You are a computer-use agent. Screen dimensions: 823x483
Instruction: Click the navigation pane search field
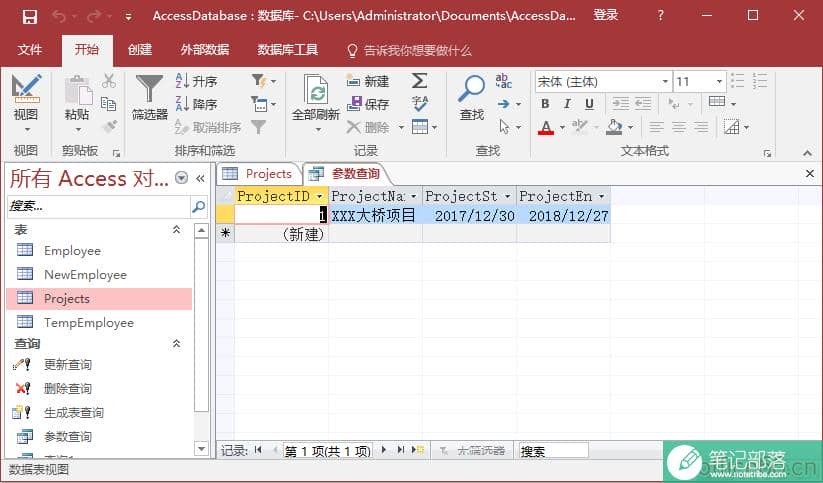point(99,206)
